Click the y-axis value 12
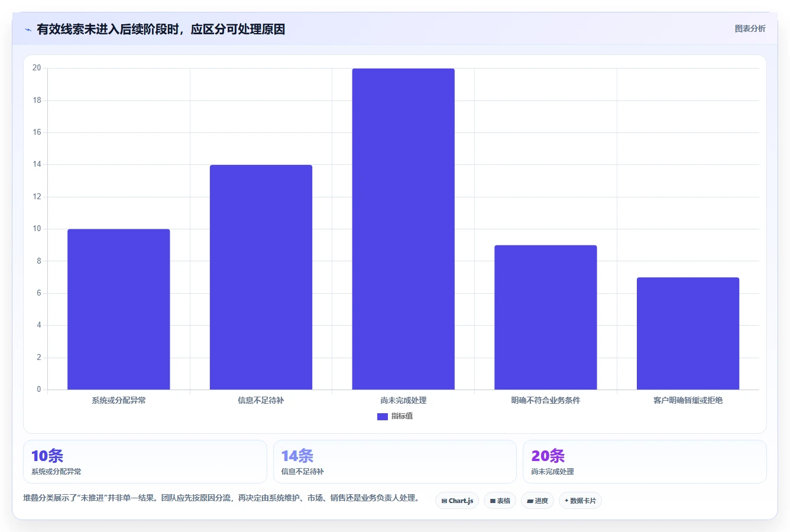Viewport: 790px width, 532px height. pos(37,197)
